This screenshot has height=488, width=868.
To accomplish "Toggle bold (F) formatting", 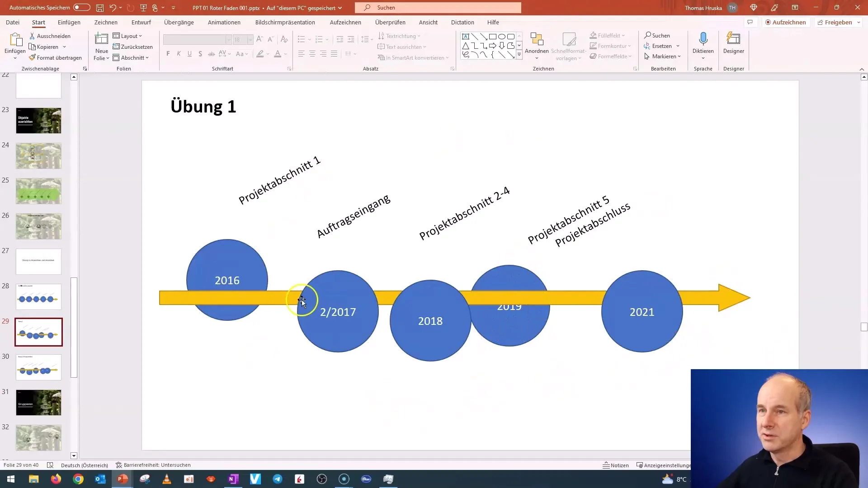I will (168, 54).
